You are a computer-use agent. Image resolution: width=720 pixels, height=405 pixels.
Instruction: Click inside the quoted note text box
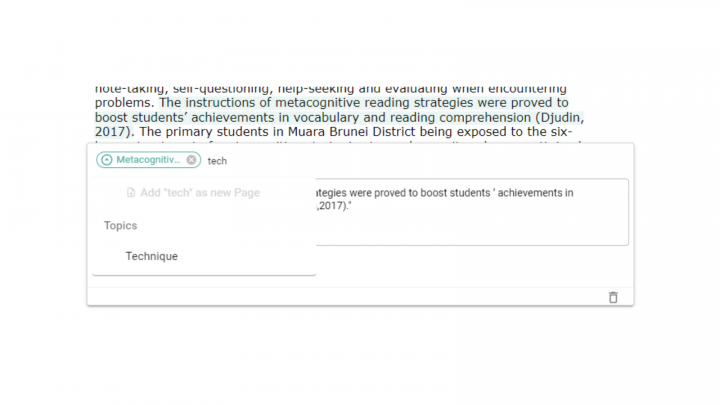tap(470, 225)
